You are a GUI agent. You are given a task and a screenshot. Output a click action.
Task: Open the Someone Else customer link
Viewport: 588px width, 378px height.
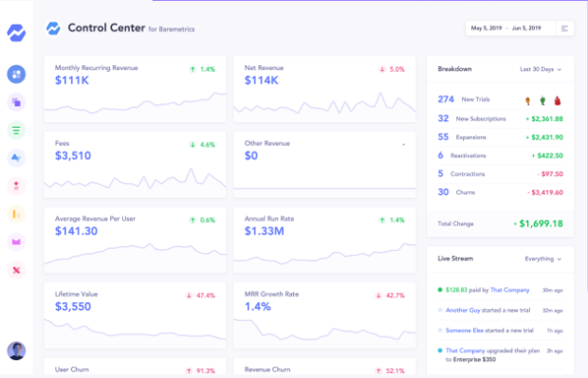coord(465,331)
